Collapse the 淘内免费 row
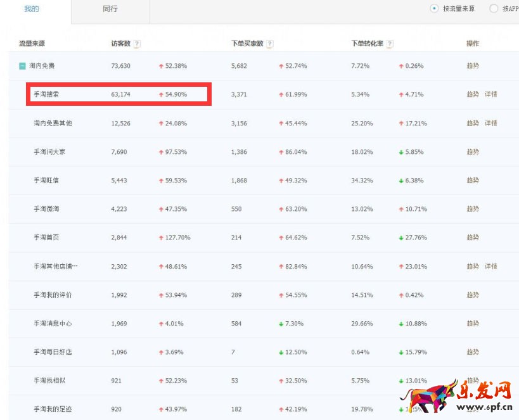 (x=22, y=66)
